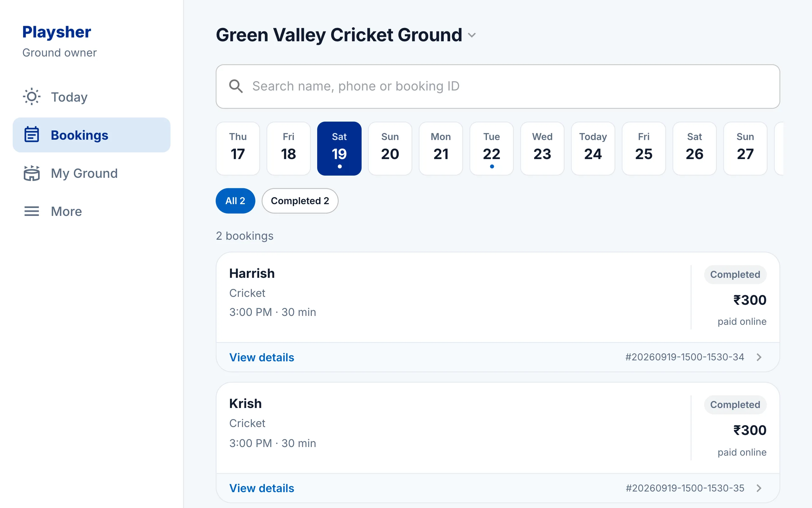This screenshot has height=508, width=812.
Task: Expand the Green Valley Cricket Ground dropdown
Action: coord(472,35)
